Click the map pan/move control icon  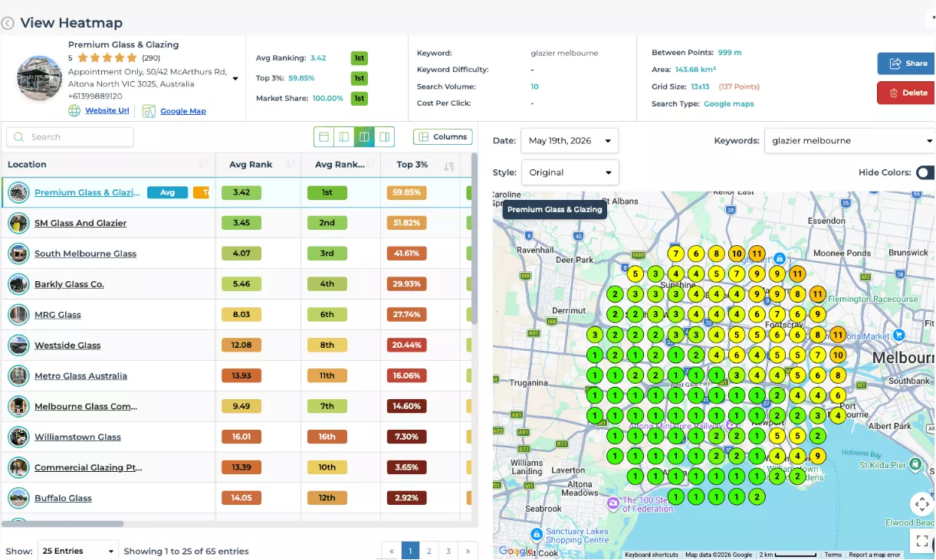pyautogui.click(x=922, y=505)
